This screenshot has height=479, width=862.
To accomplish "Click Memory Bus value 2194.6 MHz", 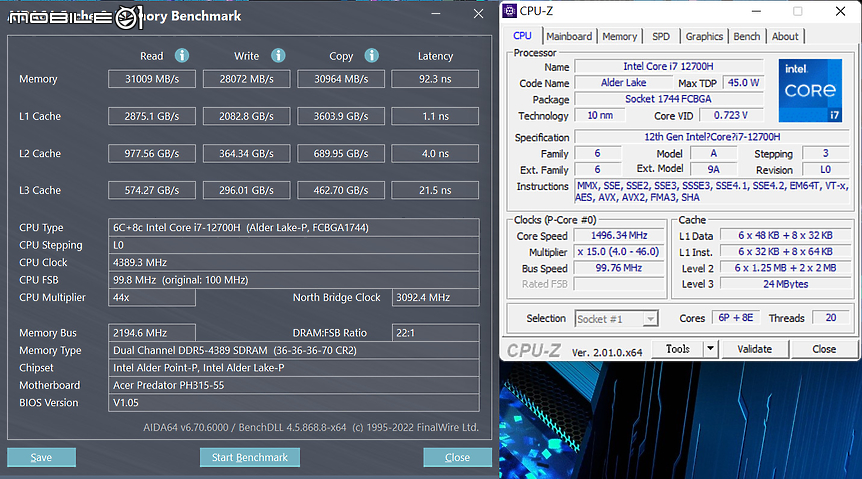I will (x=152, y=333).
